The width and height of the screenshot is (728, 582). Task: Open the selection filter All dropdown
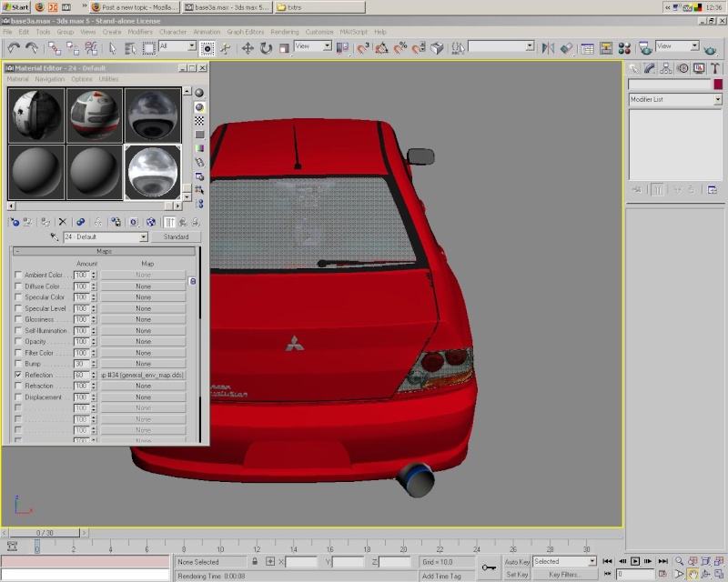point(192,46)
